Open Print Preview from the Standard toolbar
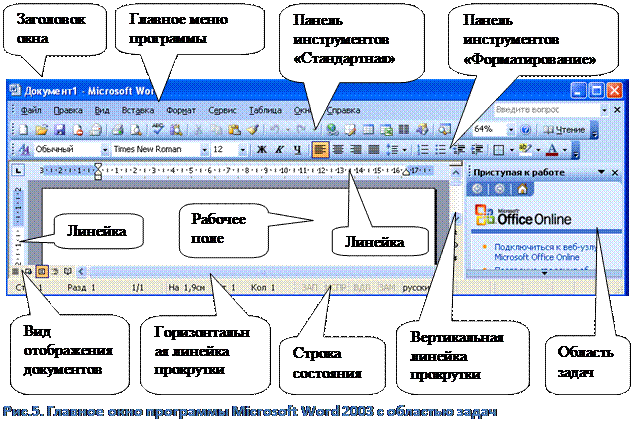 click(x=136, y=130)
